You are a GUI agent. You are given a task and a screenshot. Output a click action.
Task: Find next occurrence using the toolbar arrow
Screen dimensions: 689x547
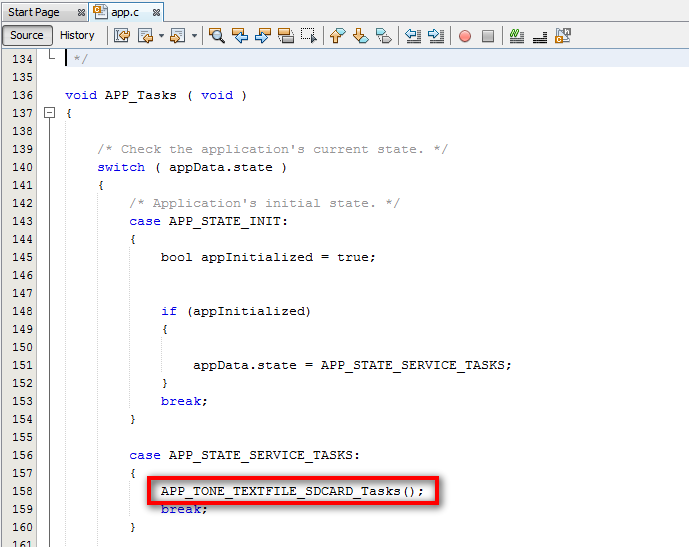263,36
